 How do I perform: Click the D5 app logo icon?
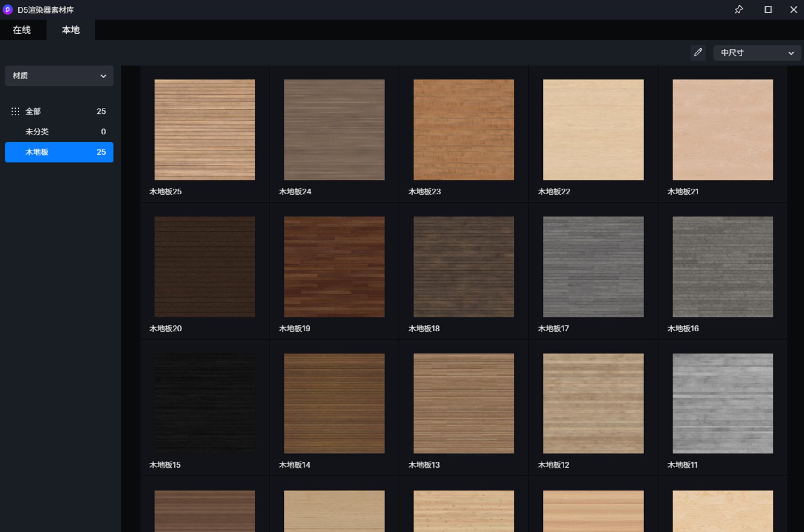coord(8,9)
